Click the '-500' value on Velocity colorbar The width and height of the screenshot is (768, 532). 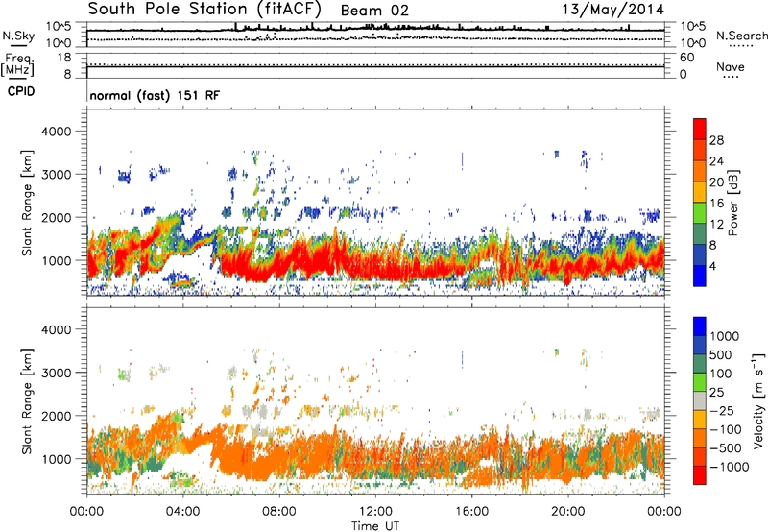pyautogui.click(x=726, y=447)
